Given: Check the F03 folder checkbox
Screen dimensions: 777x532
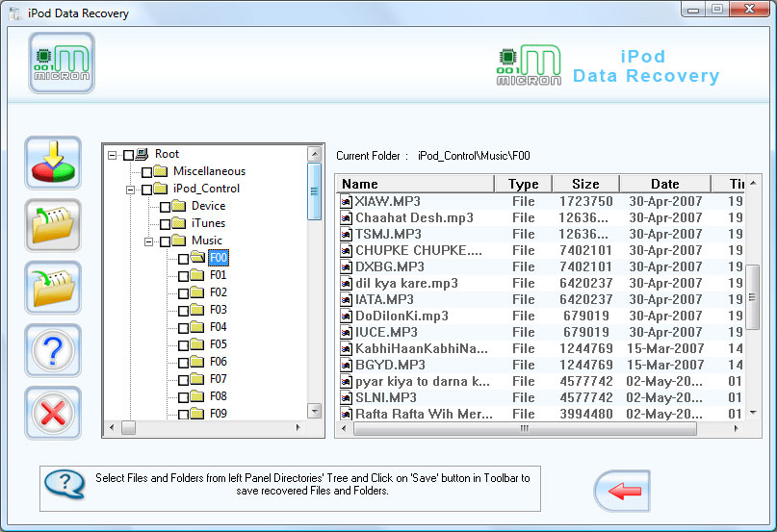Looking at the screenshot, I should [183, 311].
